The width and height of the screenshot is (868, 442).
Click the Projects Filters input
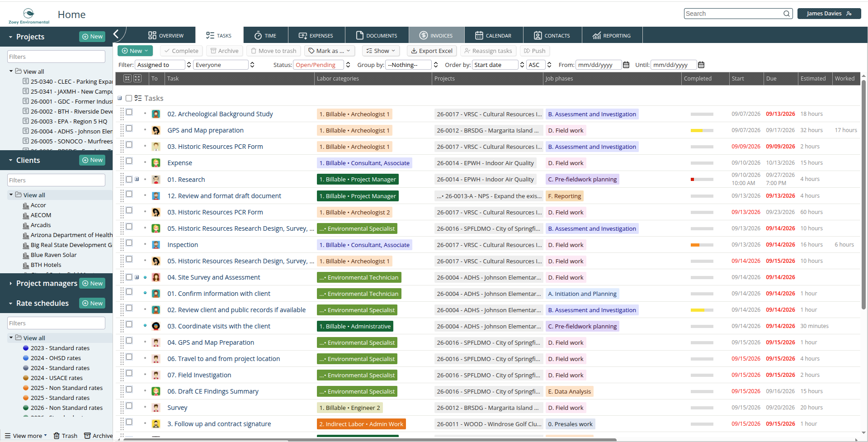[56, 57]
